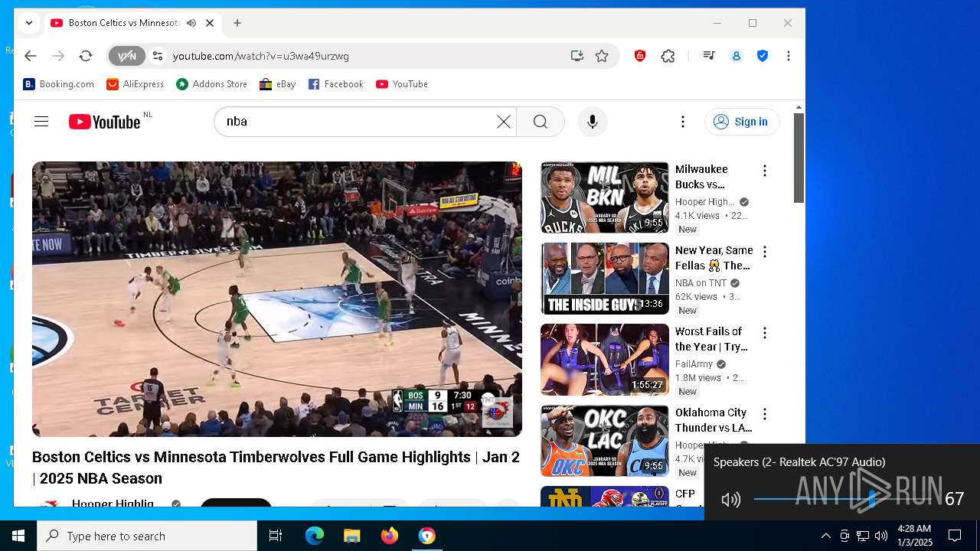Viewport: 980px width, 551px height.
Task: Open OKC vs LAC video thumbnail
Action: click(605, 441)
